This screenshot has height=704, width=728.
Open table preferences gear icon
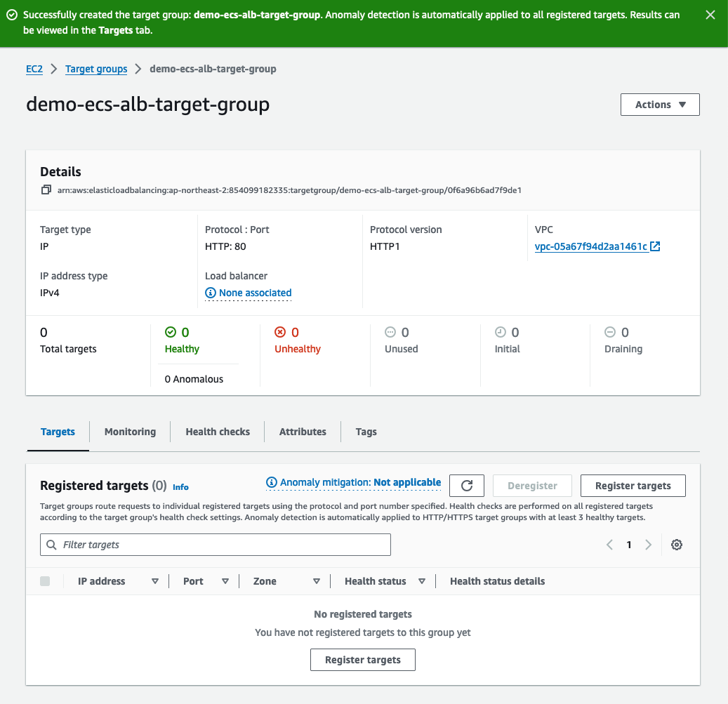677,545
